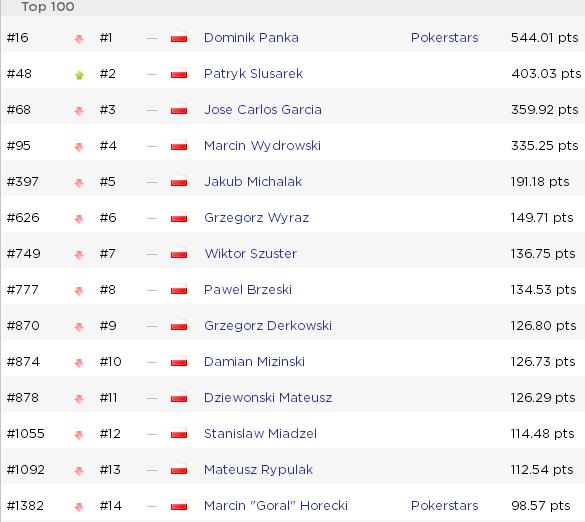Select the 112.54 pts score
This screenshot has width=585, height=522.
click(x=542, y=470)
